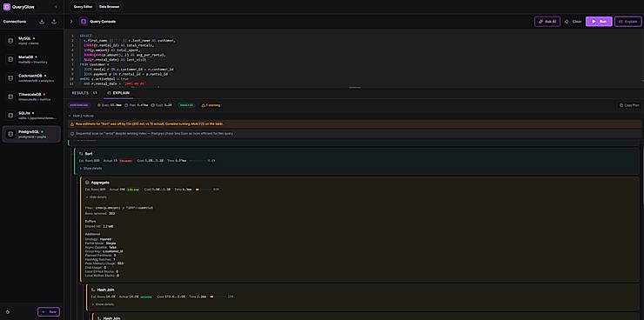
Task: Click the MySQL connection name
Action: (x=24, y=38)
